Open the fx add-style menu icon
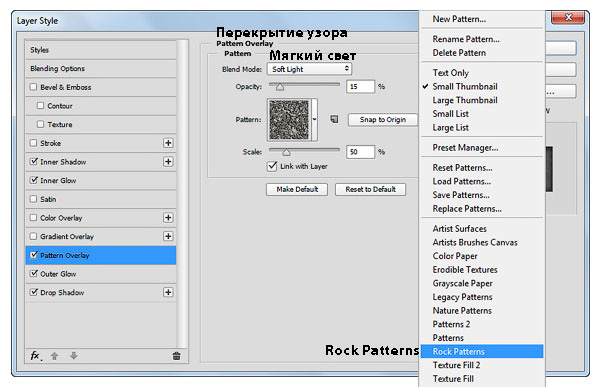Screen dimensions: 600x387 [36, 356]
